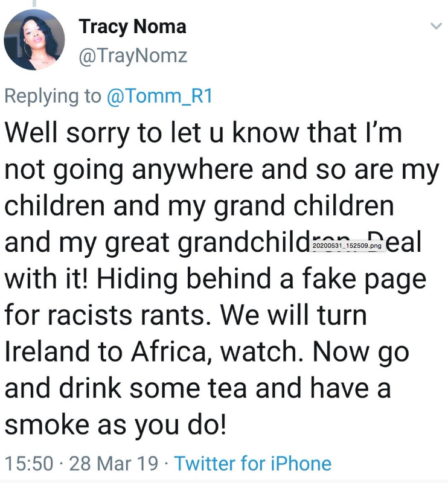This screenshot has width=448, height=483.
Task: Click the word 'anywhere' in the tweet
Action: 193,170
